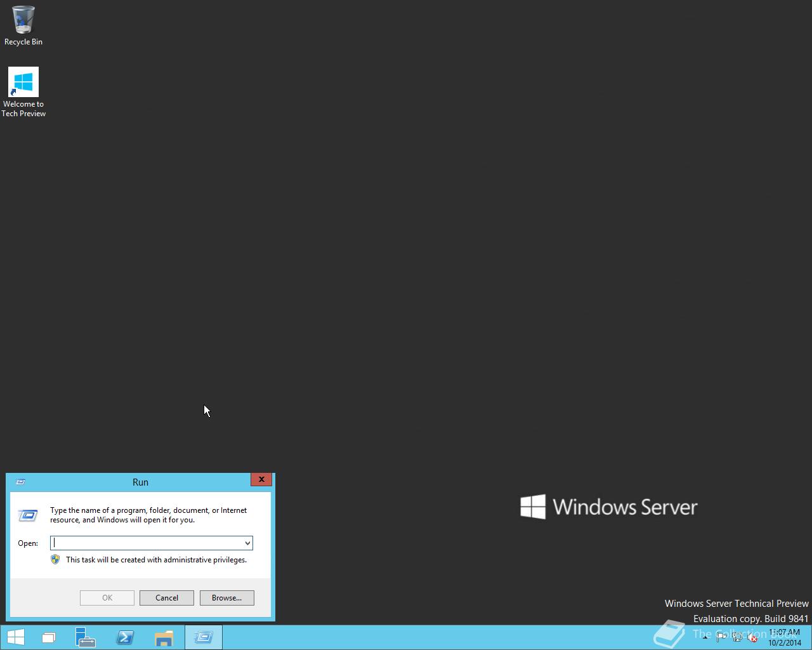Launch Windows PowerShell from the taskbar

[x=125, y=637]
